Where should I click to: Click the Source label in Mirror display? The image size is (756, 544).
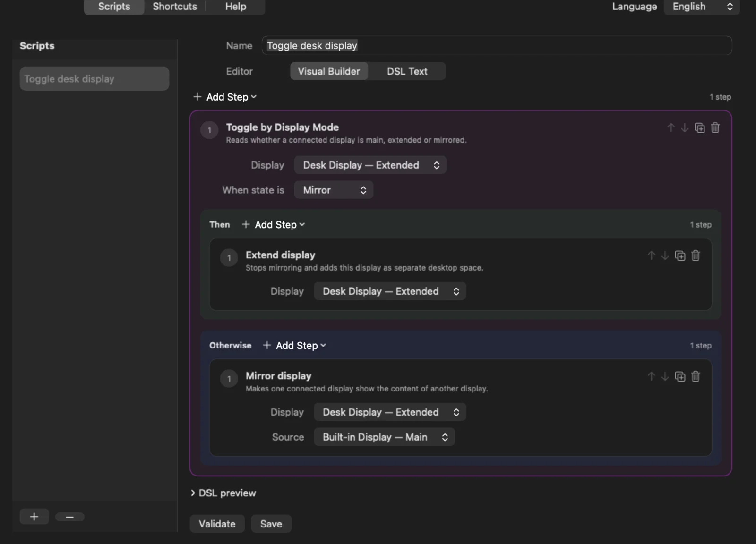pyautogui.click(x=288, y=437)
